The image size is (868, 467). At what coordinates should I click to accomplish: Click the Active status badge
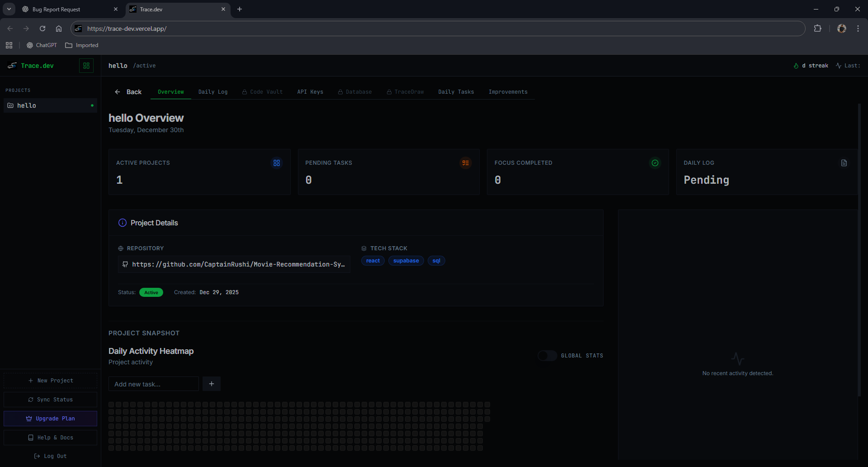click(151, 292)
